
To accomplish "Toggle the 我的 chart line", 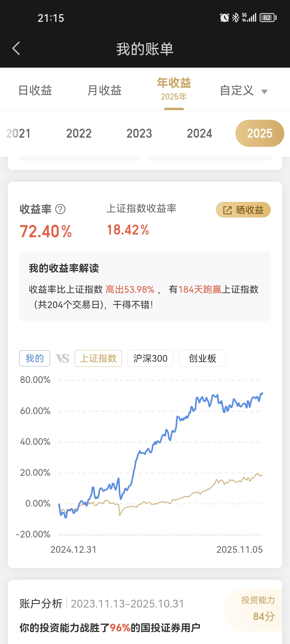I will point(35,358).
